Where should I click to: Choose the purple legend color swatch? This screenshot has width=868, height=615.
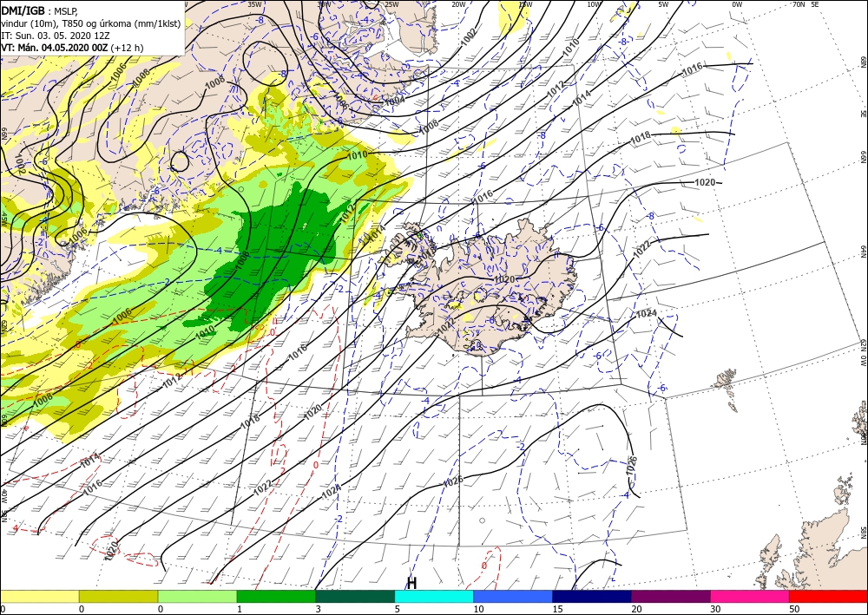coord(671,596)
